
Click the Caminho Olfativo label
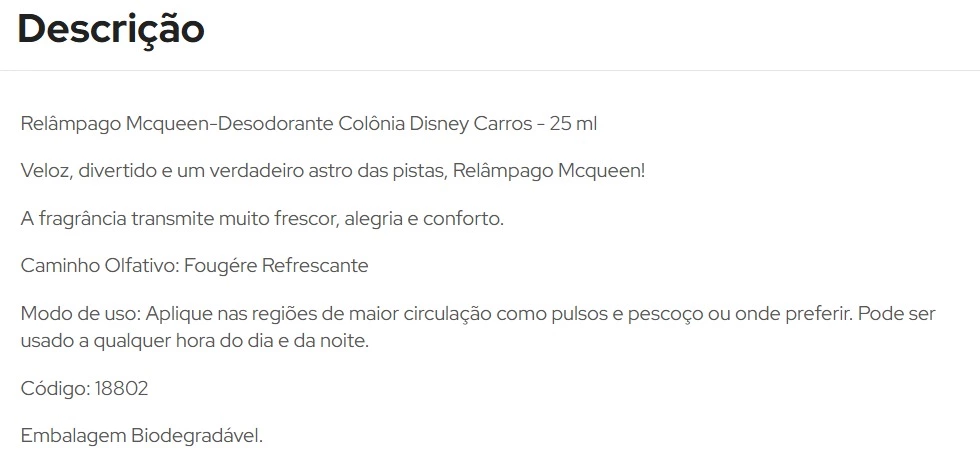coord(101,265)
